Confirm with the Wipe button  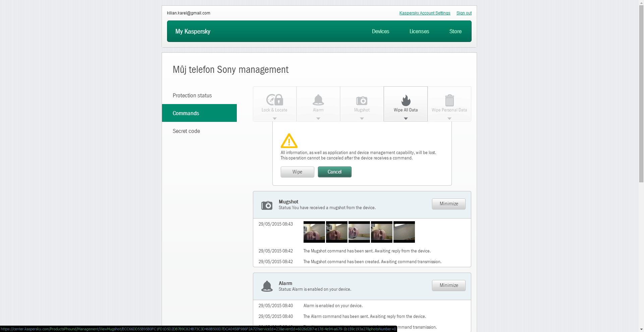click(x=297, y=172)
